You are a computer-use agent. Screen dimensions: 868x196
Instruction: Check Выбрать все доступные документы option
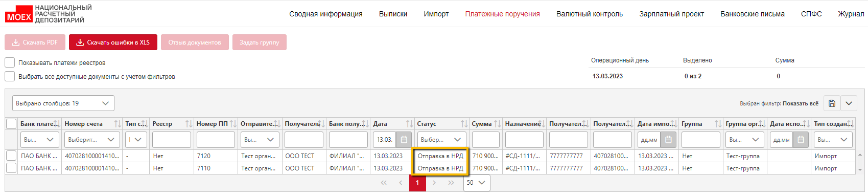[10, 76]
